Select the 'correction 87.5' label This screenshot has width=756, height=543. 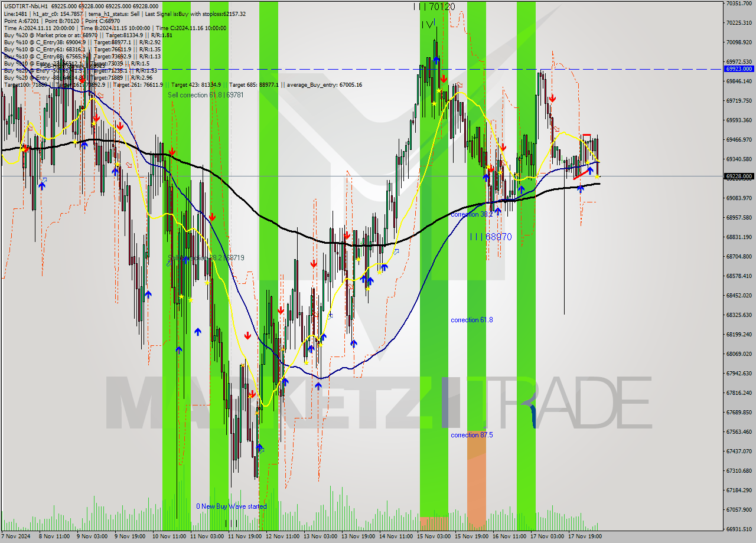pyautogui.click(x=471, y=435)
